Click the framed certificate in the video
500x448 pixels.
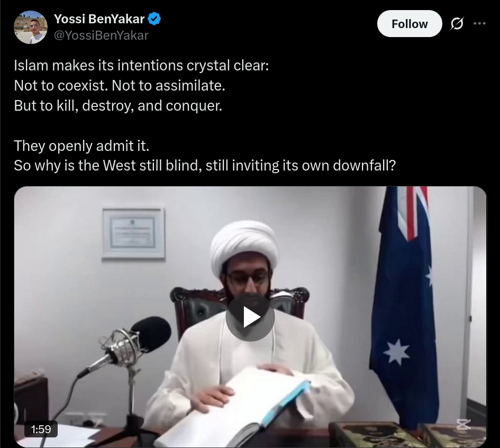[133, 233]
